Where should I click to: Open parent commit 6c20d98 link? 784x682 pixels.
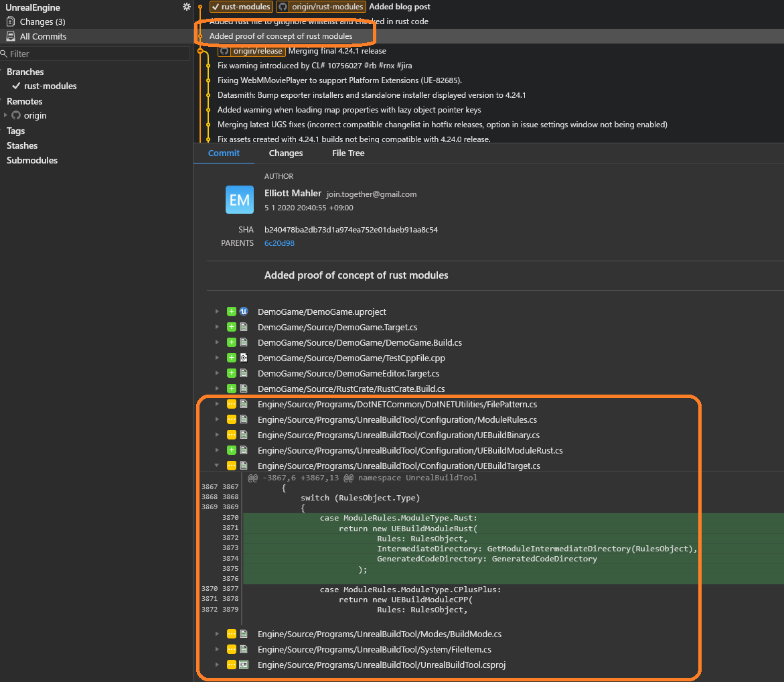pos(279,243)
